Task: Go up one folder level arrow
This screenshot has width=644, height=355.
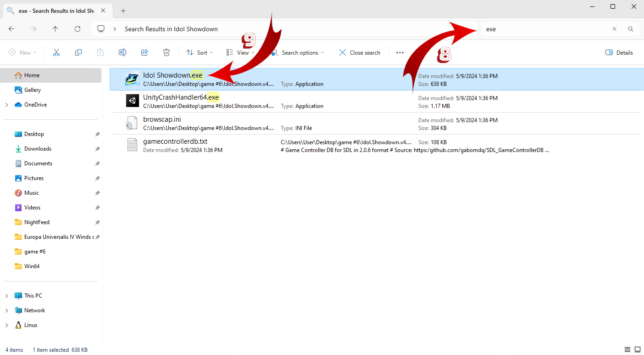Action: click(56, 29)
